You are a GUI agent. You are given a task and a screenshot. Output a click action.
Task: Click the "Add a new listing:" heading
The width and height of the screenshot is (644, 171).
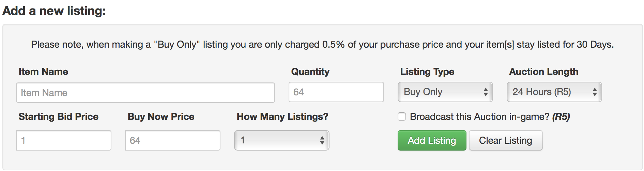(54, 11)
